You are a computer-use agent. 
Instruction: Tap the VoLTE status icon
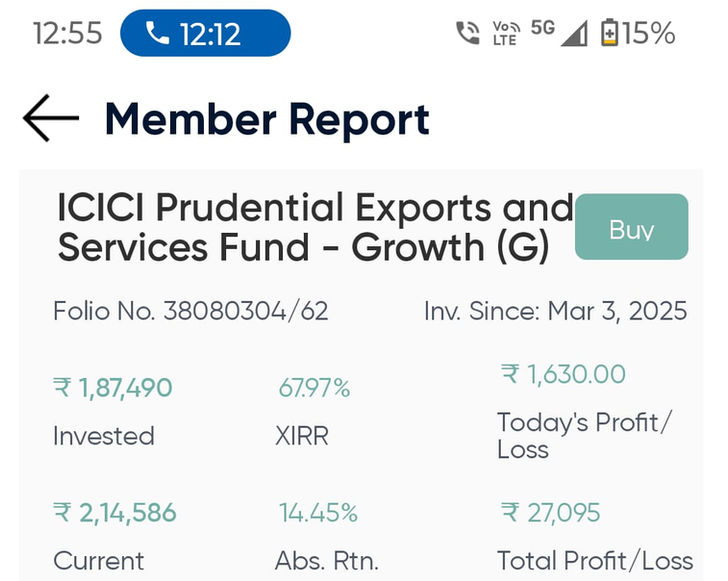506,33
